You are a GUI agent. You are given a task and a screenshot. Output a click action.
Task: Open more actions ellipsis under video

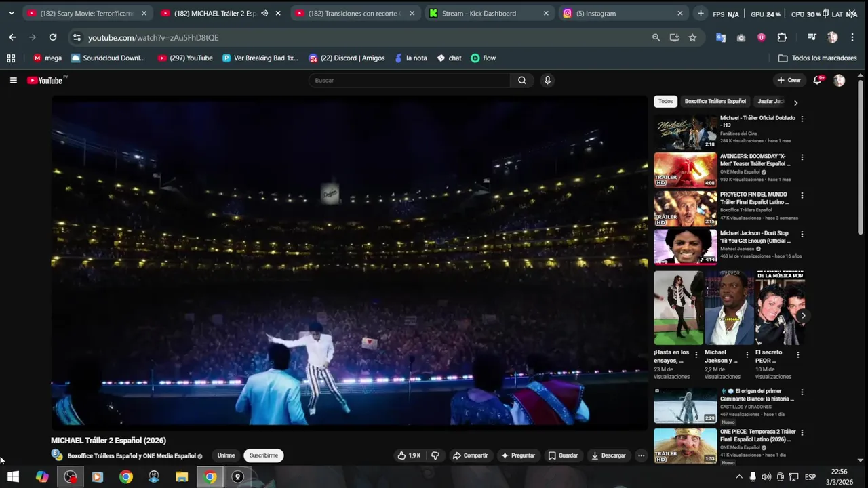point(642,455)
